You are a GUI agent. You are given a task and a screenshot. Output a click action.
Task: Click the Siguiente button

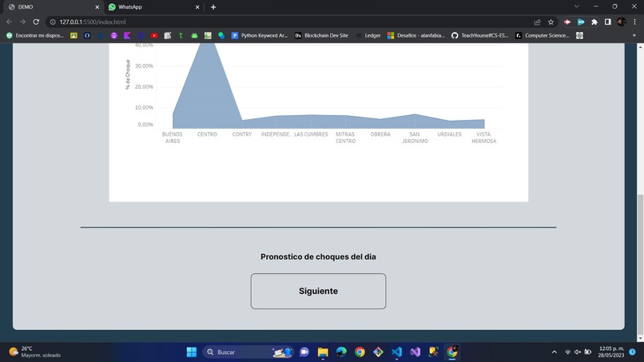click(318, 291)
